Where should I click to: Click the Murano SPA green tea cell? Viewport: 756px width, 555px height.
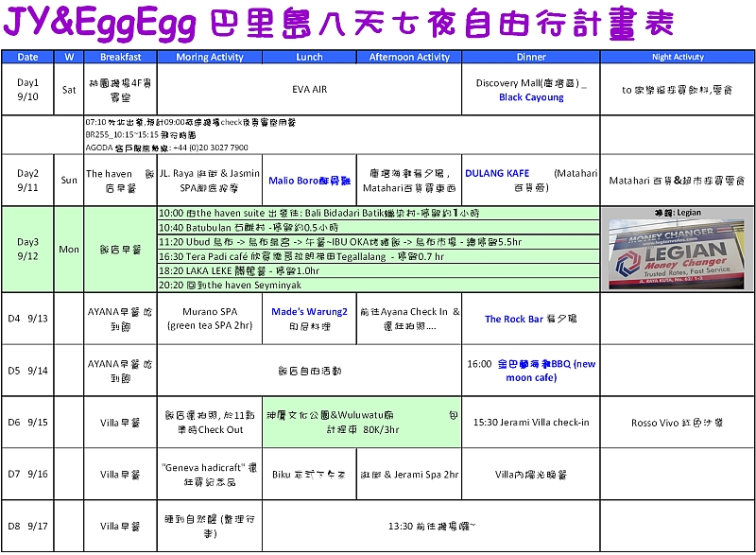point(210,319)
